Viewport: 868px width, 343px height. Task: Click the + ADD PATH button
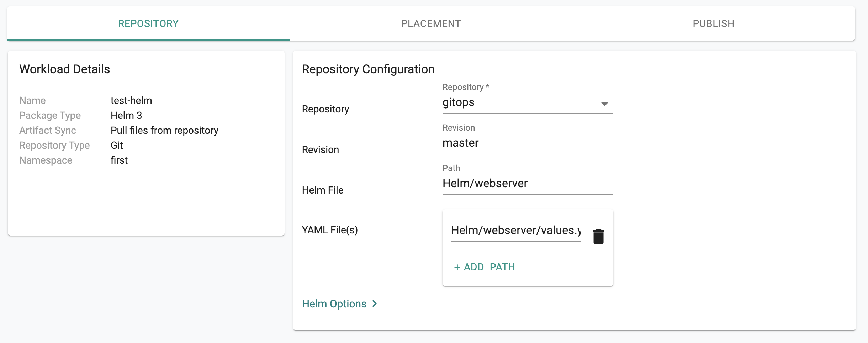pyautogui.click(x=484, y=267)
